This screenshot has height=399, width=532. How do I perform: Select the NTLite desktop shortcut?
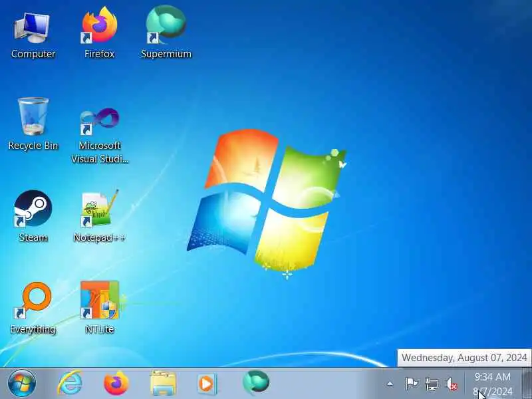coord(99,308)
